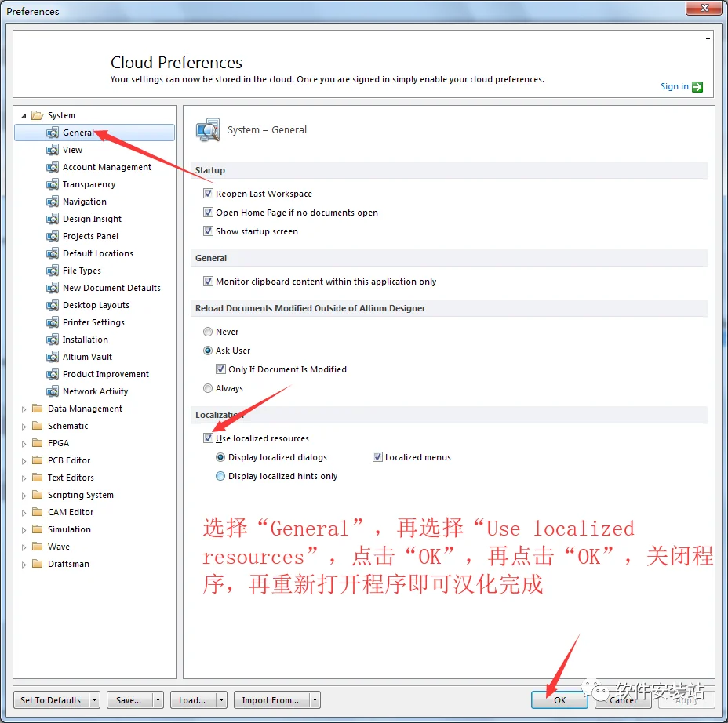This screenshot has width=728, height=723.
Task: Click the Cloud Preferences panel scroll-up arrow
Action: pos(708,38)
